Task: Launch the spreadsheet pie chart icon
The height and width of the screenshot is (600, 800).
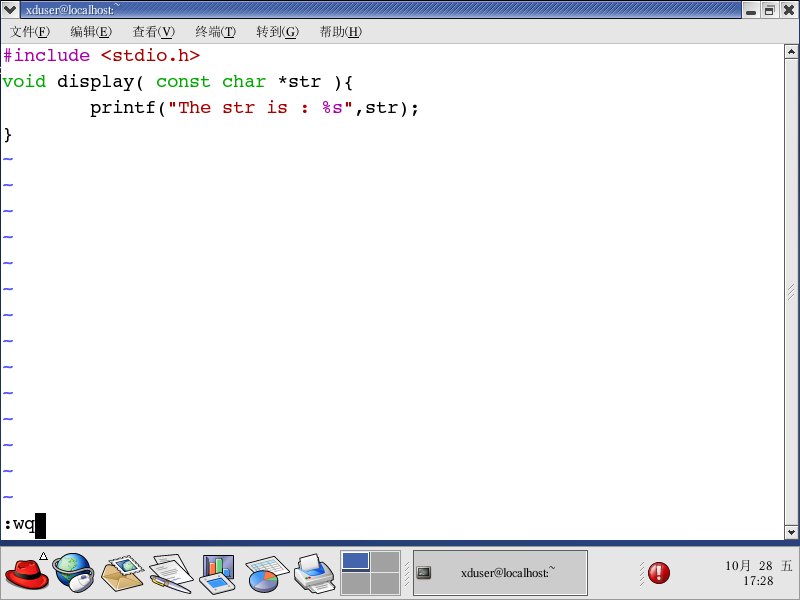Action: tap(267, 573)
